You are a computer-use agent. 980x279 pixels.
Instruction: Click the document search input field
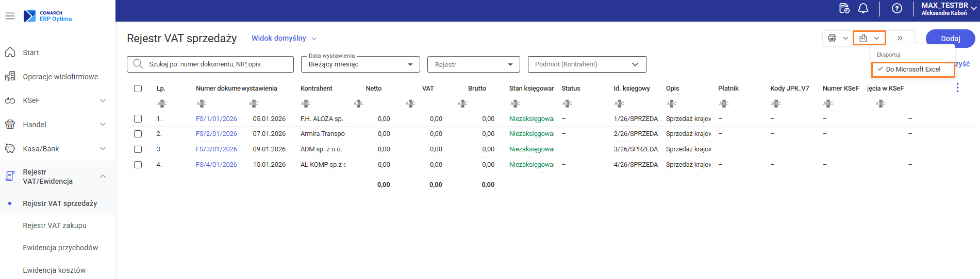pyautogui.click(x=217, y=64)
